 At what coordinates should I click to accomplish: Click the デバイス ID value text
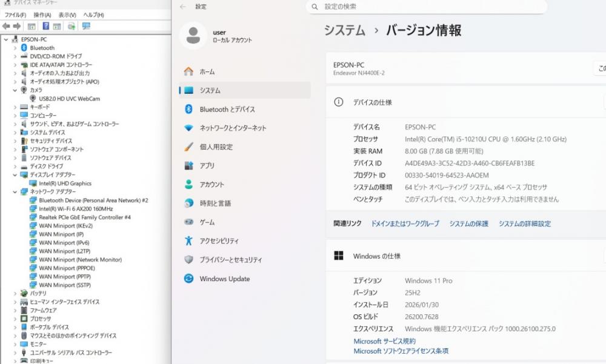point(470,163)
